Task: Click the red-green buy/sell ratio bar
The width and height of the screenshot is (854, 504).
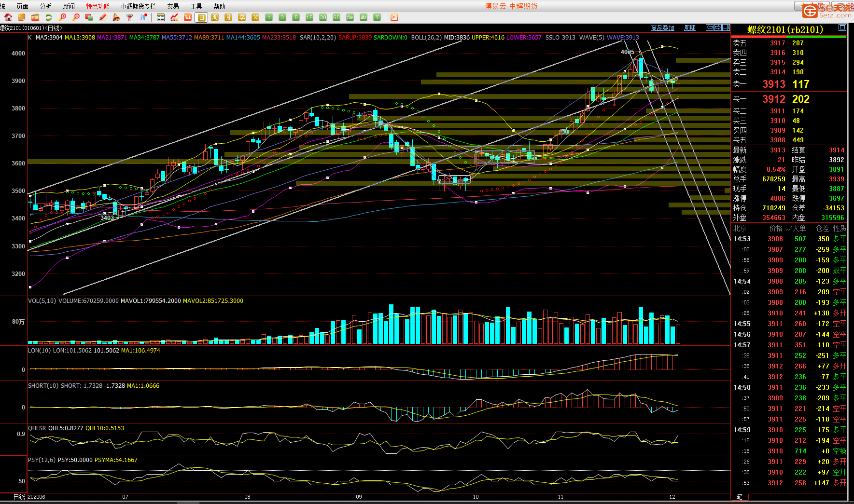Action: coord(789,36)
